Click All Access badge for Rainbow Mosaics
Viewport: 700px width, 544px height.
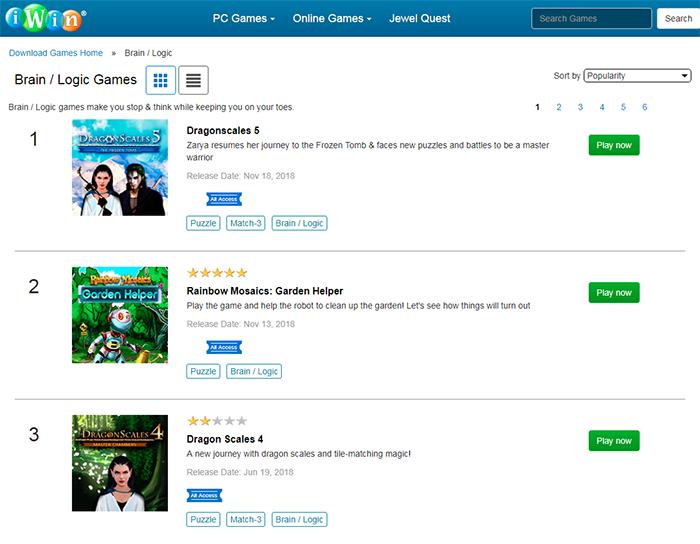tap(224, 347)
